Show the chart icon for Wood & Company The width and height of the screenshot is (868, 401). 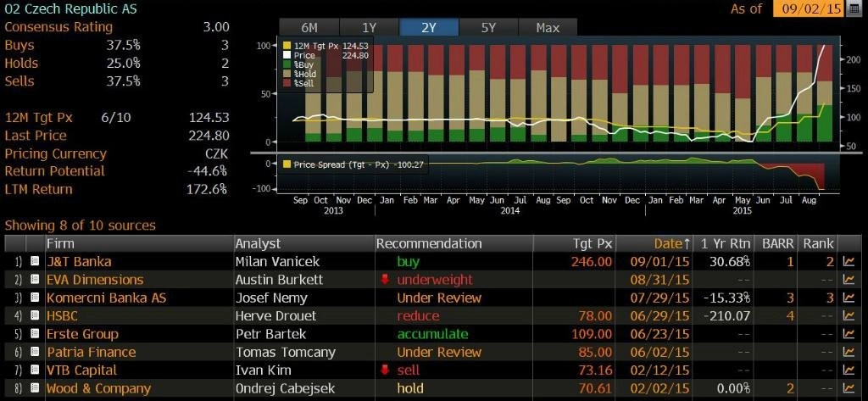(x=848, y=388)
